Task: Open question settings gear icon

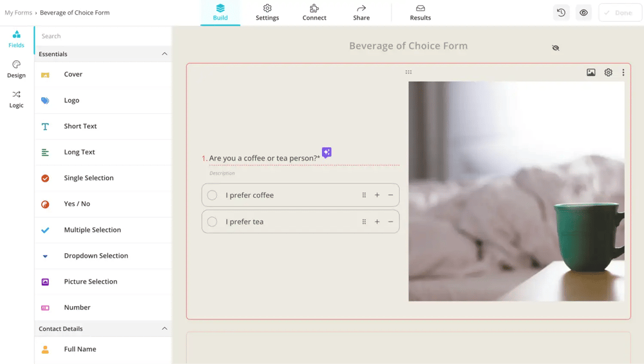Action: [x=608, y=73]
